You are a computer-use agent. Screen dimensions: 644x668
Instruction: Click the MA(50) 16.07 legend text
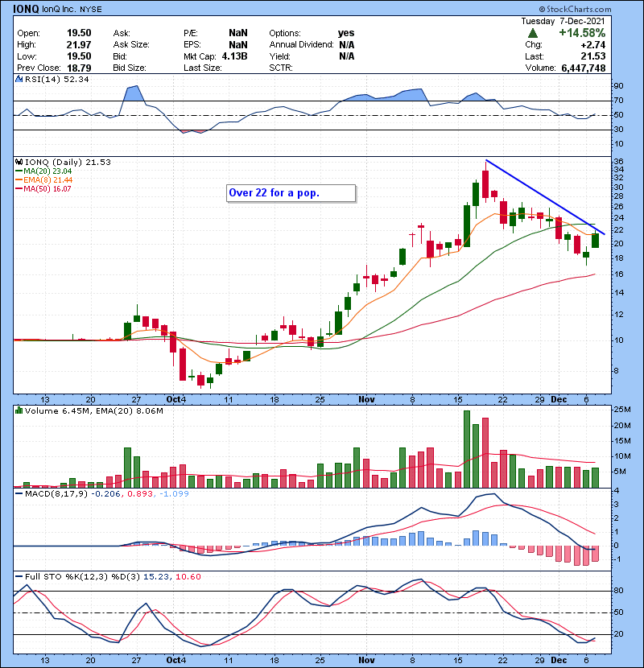[47, 189]
